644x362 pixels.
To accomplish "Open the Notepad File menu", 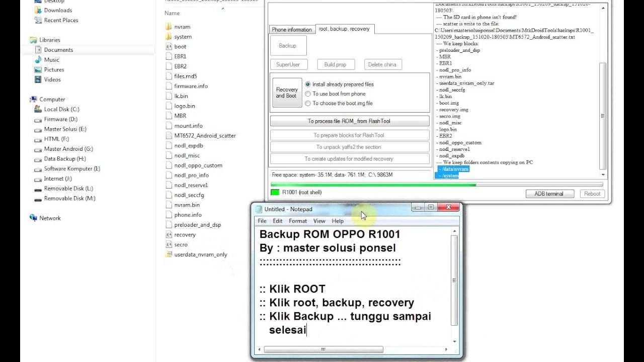I will pyautogui.click(x=262, y=221).
